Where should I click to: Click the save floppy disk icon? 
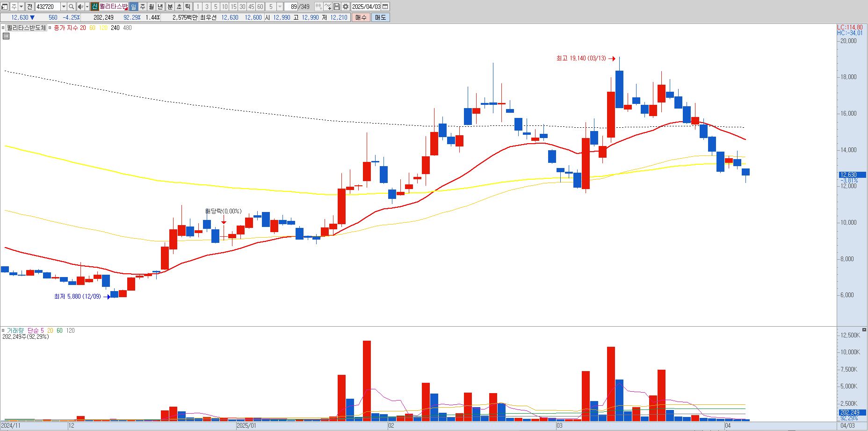[337, 7]
